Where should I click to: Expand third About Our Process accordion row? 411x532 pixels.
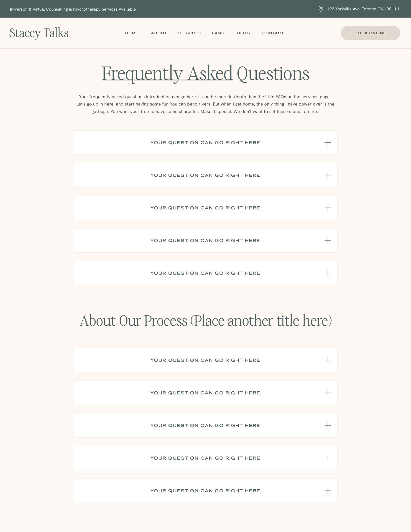tap(205, 425)
